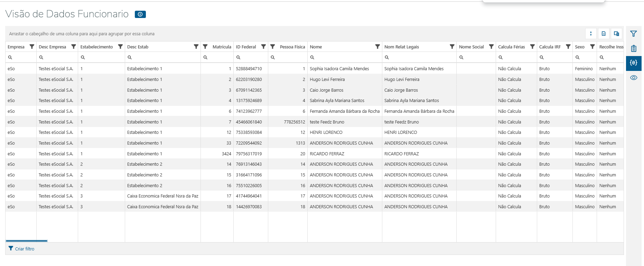Image resolution: width=644 pixels, height=266 pixels.
Task: Click the info icon beside the title
Action: (140, 15)
